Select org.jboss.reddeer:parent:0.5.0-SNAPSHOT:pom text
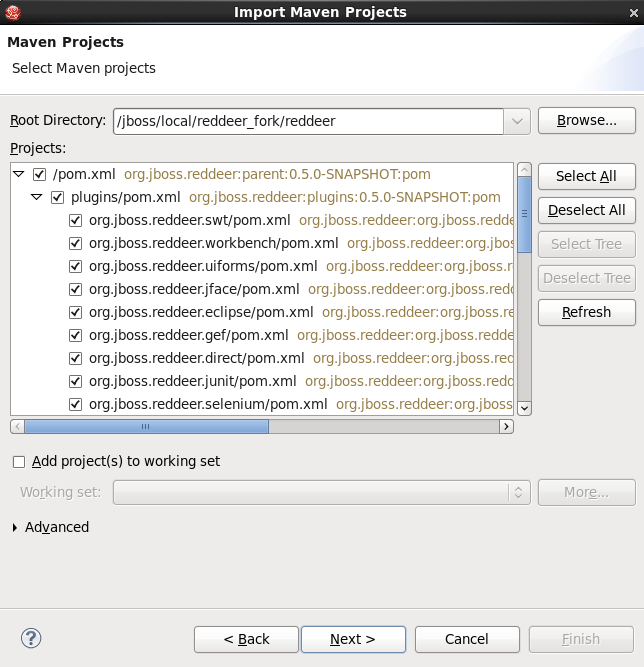Viewport: 644px width, 667px height. click(277, 174)
